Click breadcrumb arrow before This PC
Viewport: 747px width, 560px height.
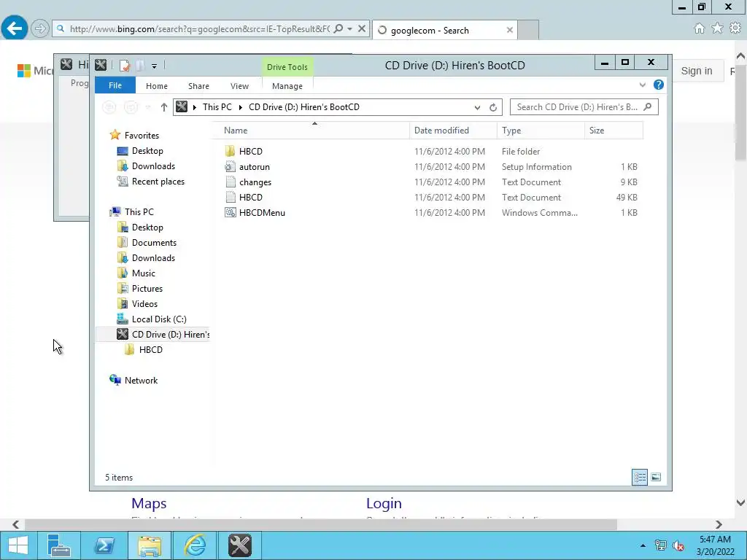click(x=194, y=107)
